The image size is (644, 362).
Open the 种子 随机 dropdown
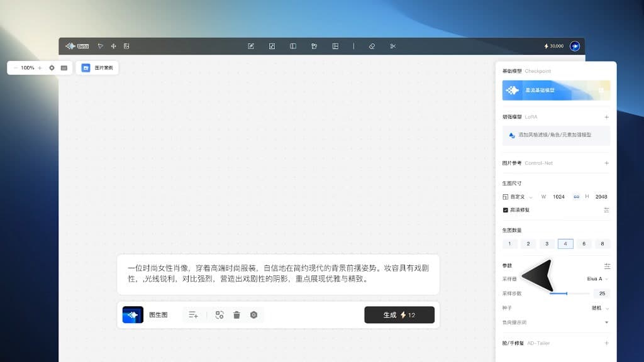[x=600, y=308]
